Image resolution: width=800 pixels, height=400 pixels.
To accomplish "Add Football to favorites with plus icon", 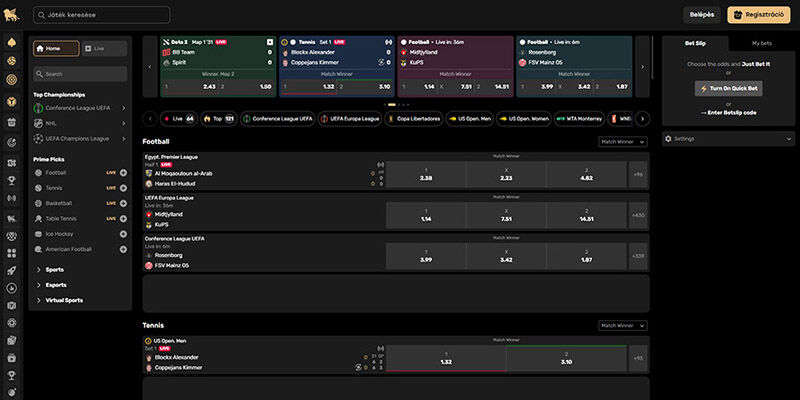I will (x=123, y=172).
